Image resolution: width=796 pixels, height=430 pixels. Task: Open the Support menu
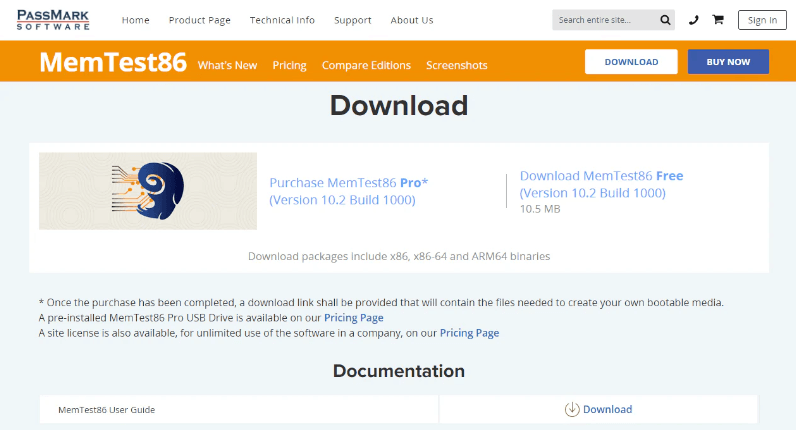pos(353,20)
